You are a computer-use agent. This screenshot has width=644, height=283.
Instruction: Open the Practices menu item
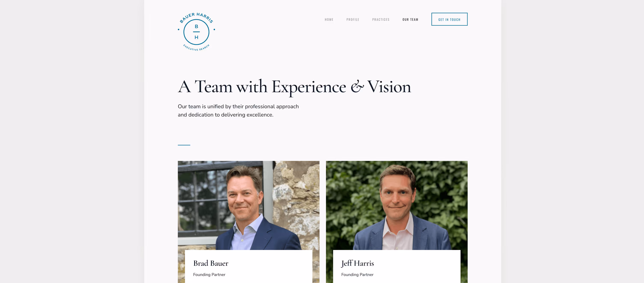381,19
